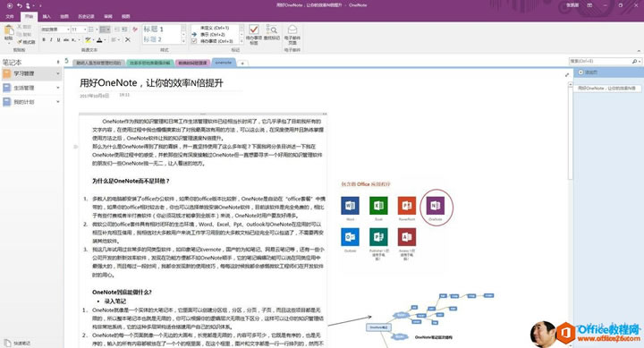Click the Delete X icon in the ribbon
The width and height of the screenshot is (644, 348).
click(128, 40)
